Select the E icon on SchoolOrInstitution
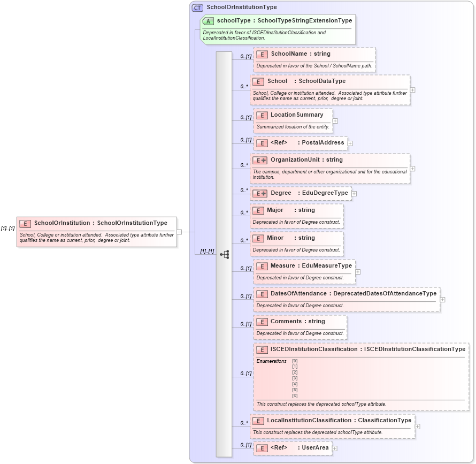This screenshot has width=476, height=464. [24, 223]
